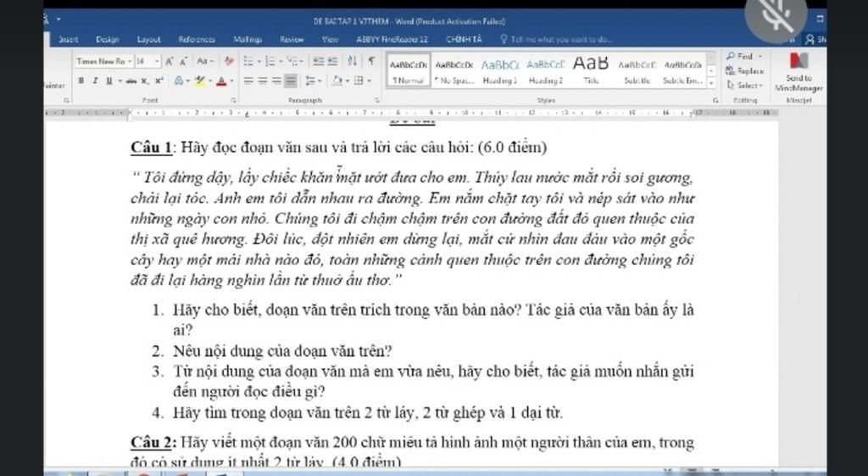Switch to the Layout tab
This screenshot has height=476, width=868.
[x=149, y=39]
